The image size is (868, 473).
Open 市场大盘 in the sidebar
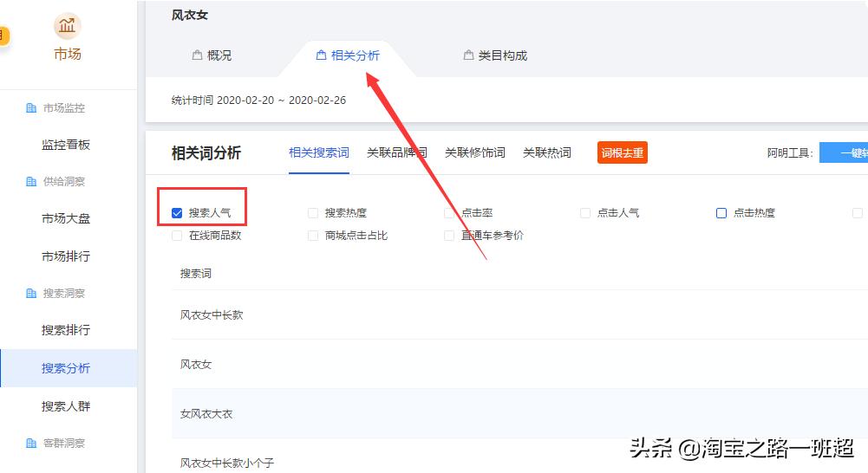coord(66,218)
